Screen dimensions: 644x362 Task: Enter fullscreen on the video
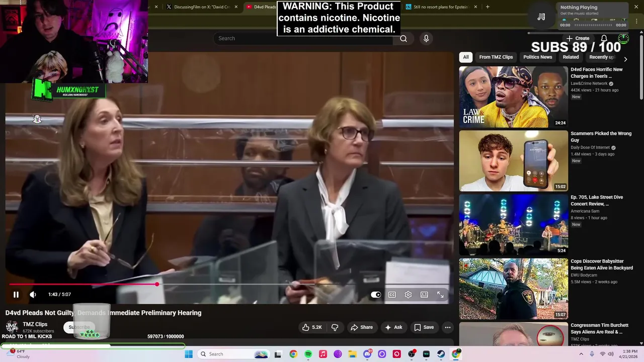(440, 295)
